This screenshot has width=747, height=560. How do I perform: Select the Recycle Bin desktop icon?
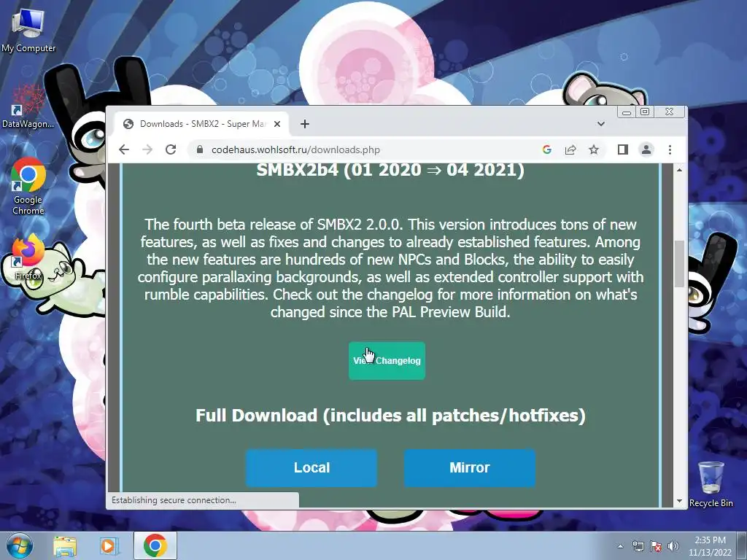point(711,484)
